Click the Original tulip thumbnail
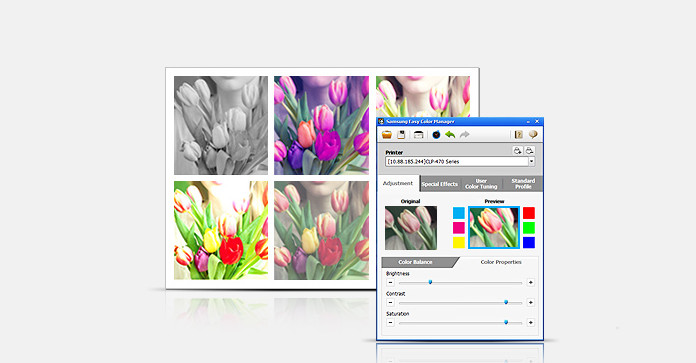The width and height of the screenshot is (696, 363). [x=411, y=228]
